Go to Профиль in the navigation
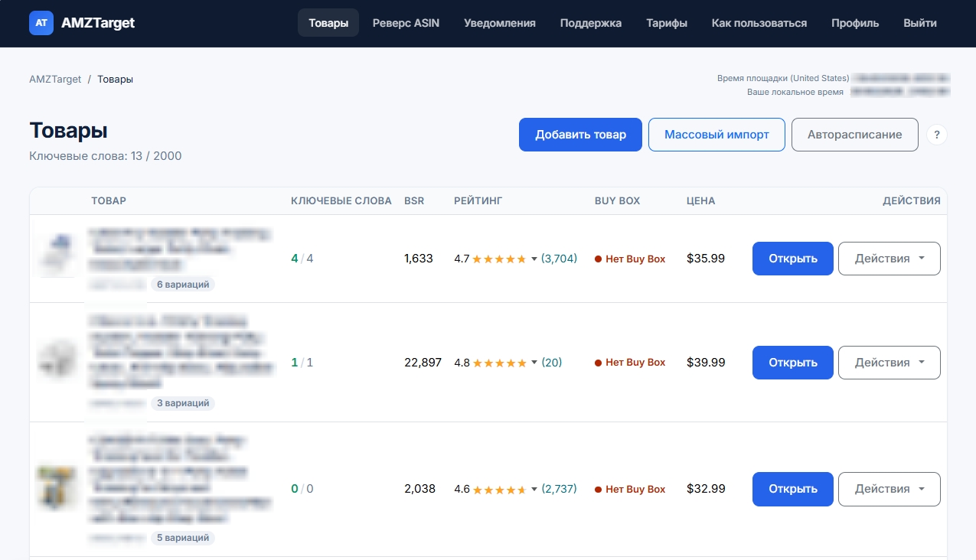This screenshot has height=560, width=976. pos(855,23)
